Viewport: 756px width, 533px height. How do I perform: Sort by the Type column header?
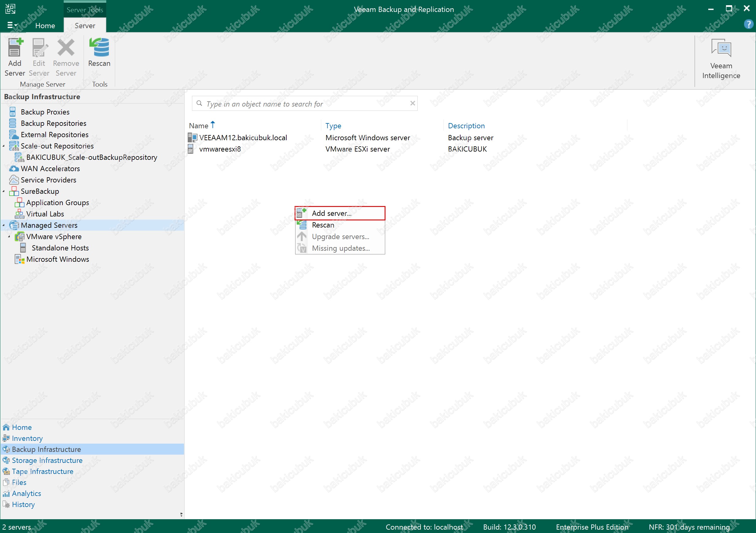[x=333, y=126]
